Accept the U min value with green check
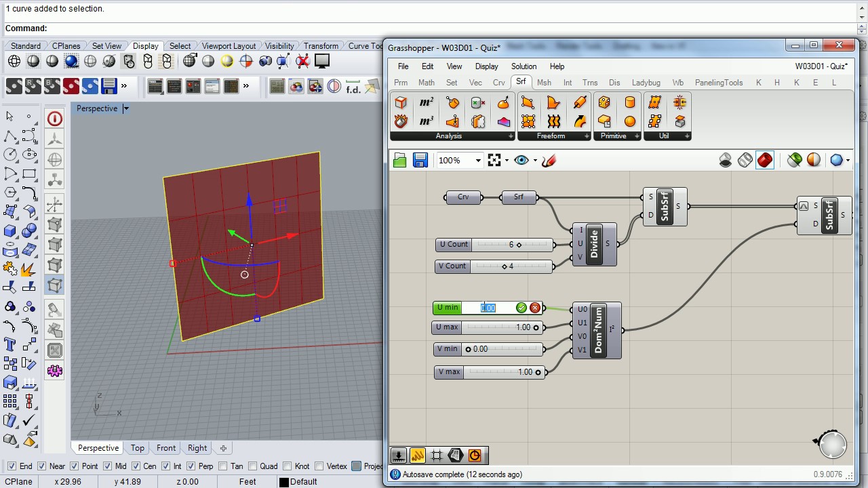Screen dimensions: 868x488 coord(521,308)
